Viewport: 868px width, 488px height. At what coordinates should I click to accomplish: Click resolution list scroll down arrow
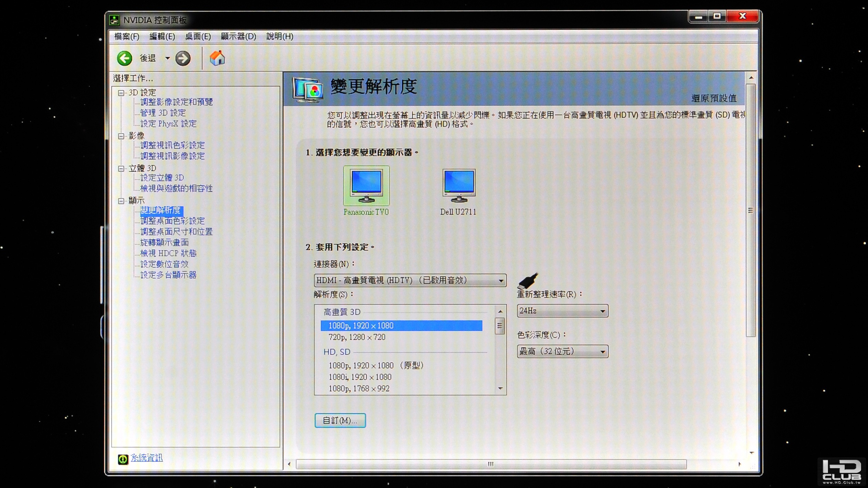pyautogui.click(x=500, y=388)
